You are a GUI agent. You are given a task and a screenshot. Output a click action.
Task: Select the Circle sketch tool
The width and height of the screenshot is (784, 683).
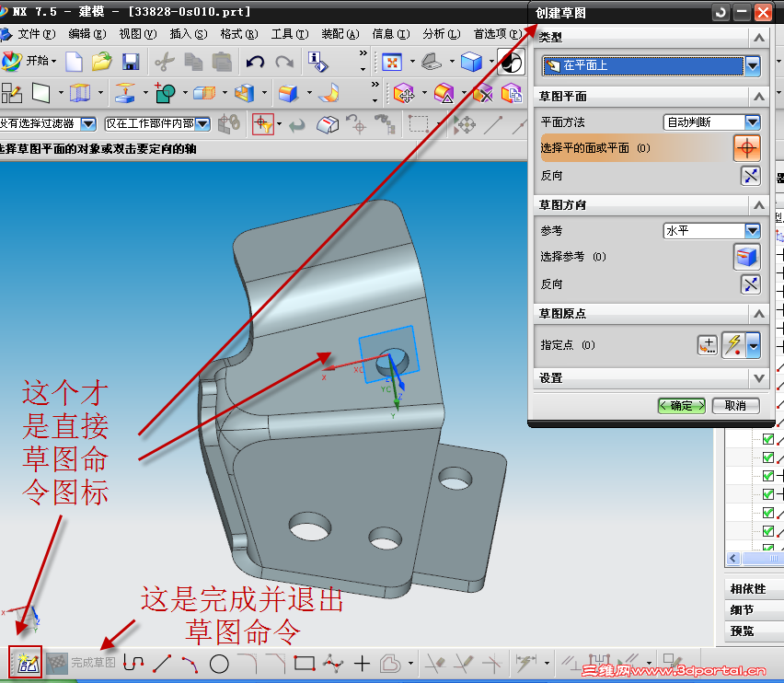tap(219, 664)
